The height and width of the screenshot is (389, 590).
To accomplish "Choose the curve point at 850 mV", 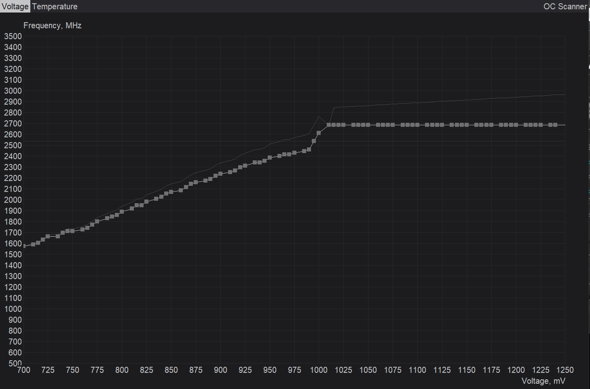I will pyautogui.click(x=171, y=192).
